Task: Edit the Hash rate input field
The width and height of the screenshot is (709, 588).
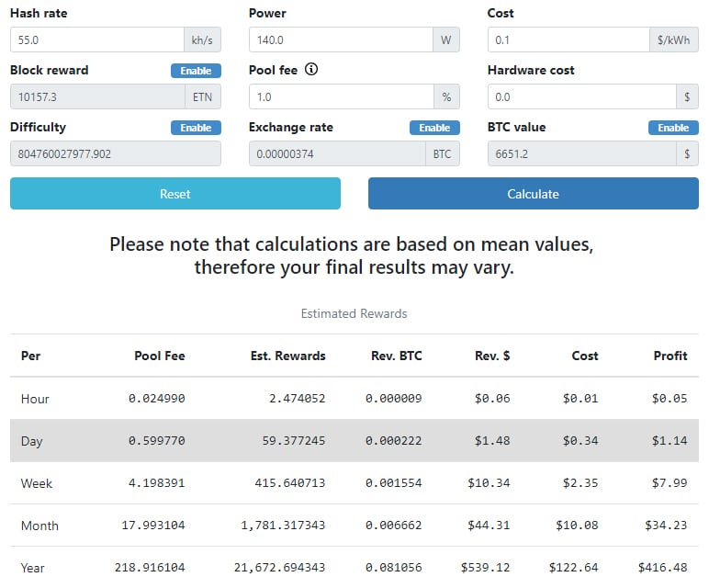Action: click(97, 40)
